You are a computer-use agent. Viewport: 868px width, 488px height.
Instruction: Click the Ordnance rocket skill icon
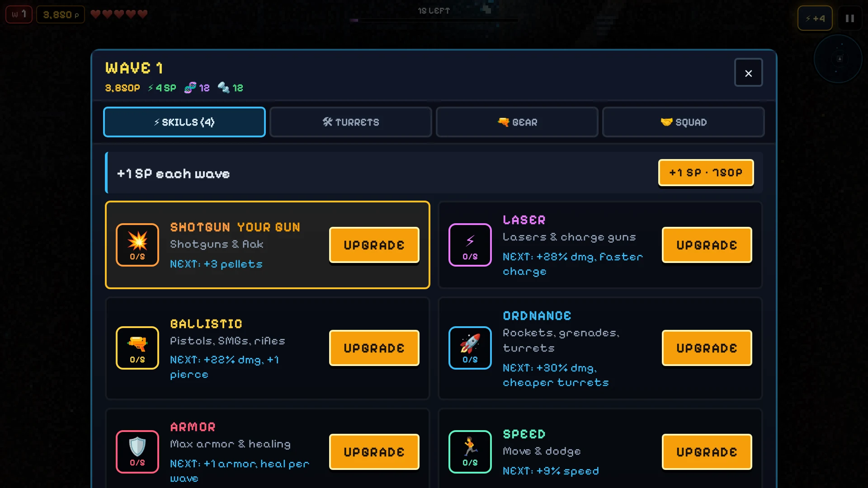pyautogui.click(x=470, y=348)
